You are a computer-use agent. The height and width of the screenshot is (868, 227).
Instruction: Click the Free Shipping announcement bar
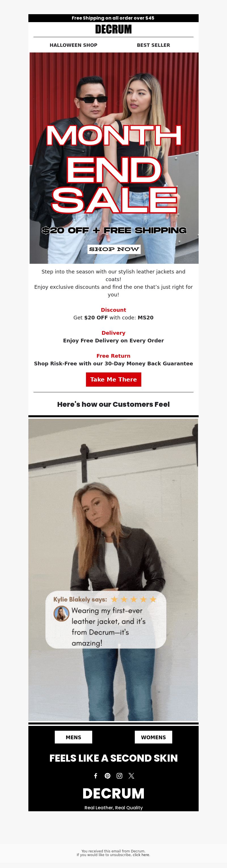point(113,18)
